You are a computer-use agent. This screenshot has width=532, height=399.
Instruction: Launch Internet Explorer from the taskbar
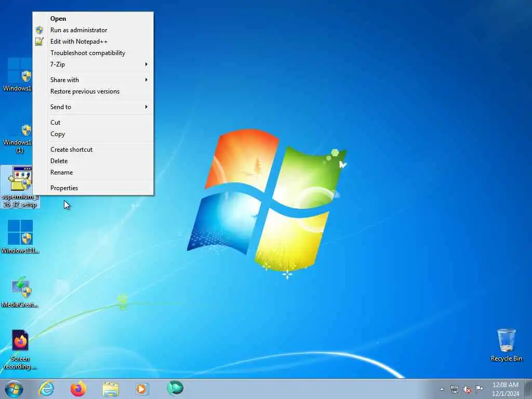46,389
